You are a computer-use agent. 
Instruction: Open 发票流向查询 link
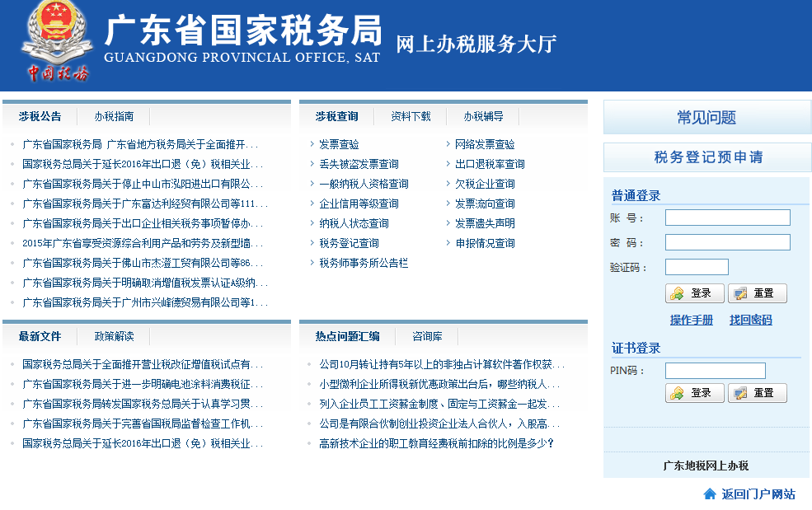pos(485,204)
